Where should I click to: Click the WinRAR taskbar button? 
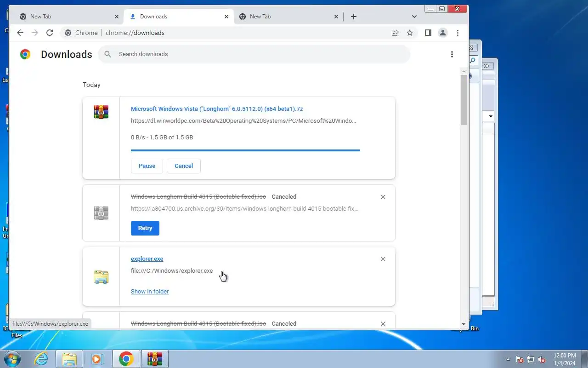click(155, 359)
